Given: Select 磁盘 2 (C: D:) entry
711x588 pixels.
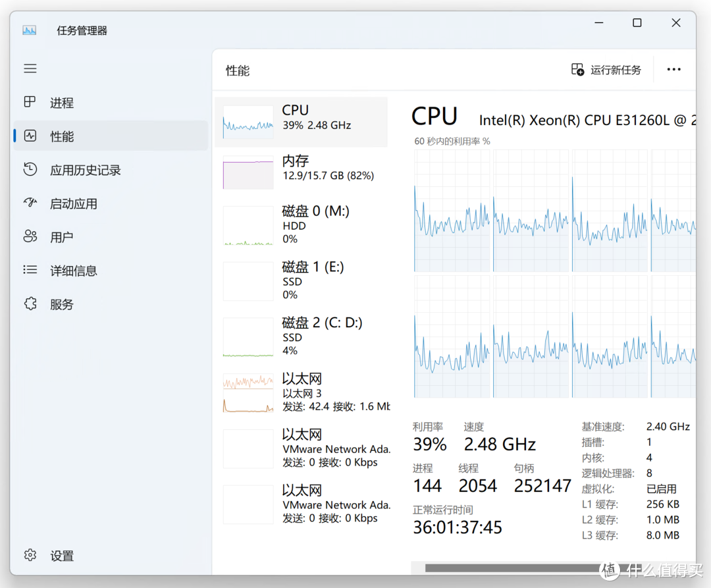Looking at the screenshot, I should [x=302, y=336].
